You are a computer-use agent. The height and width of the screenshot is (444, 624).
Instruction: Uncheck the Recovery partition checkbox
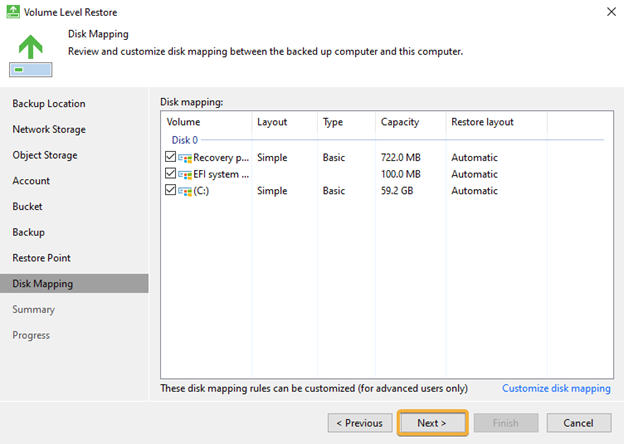coord(170,157)
